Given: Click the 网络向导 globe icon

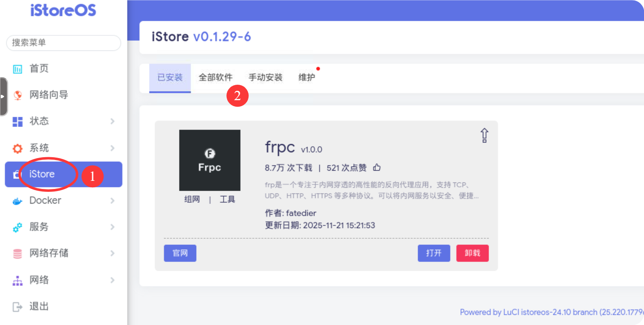Looking at the screenshot, I should 18,95.
